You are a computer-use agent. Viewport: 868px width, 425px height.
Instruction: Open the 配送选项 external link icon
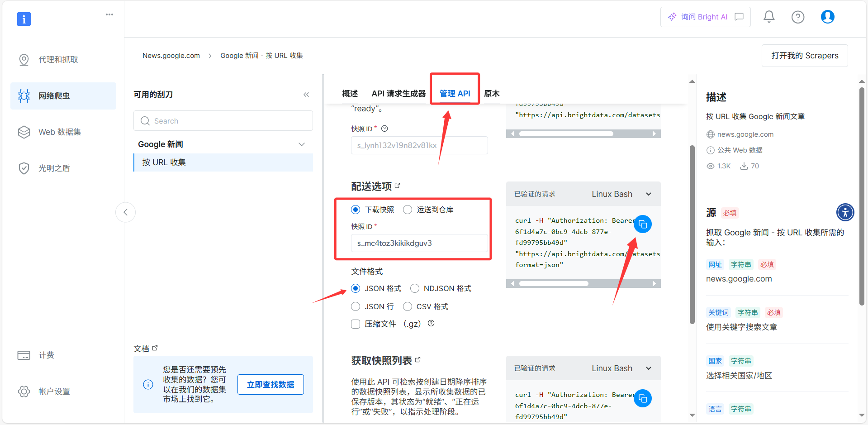(398, 186)
